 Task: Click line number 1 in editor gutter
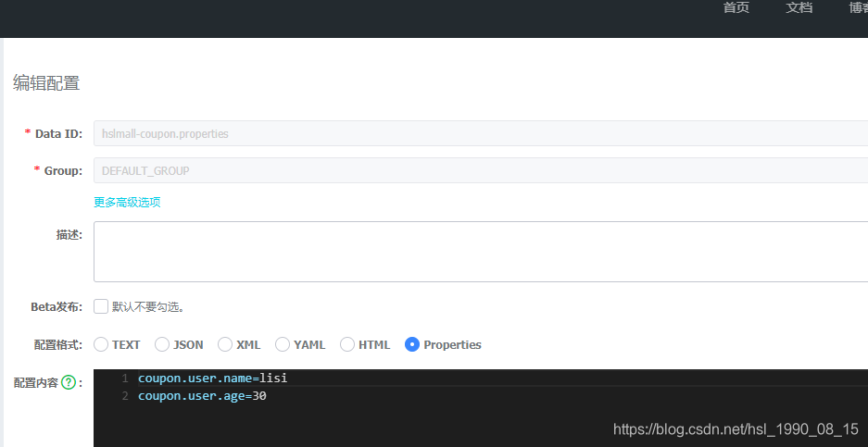125,379
